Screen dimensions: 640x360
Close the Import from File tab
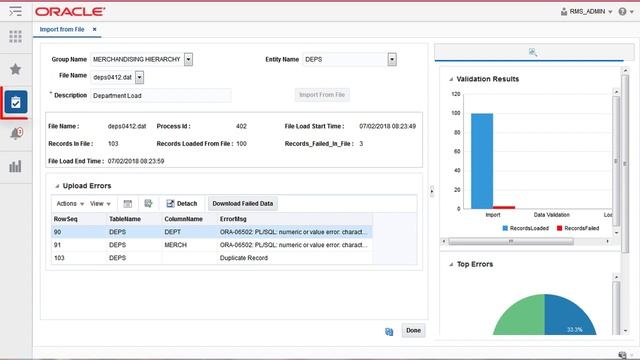[94, 29]
